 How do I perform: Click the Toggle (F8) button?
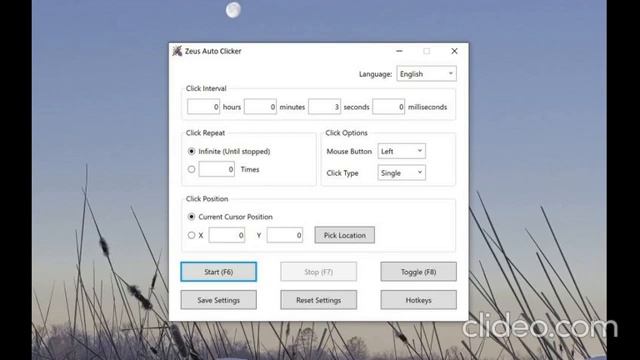tap(418, 272)
